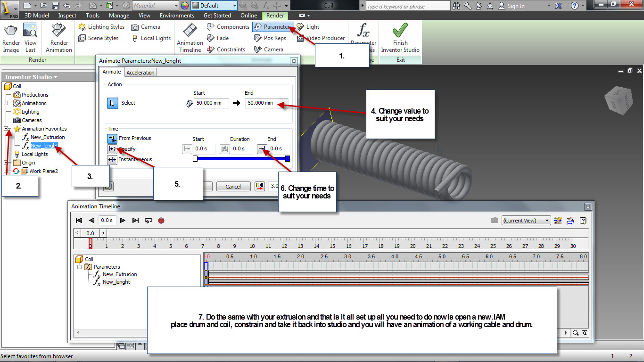Viewport: 644px width, 362px height.
Task: Click Camera in the Scene panel
Action: pos(146,27)
